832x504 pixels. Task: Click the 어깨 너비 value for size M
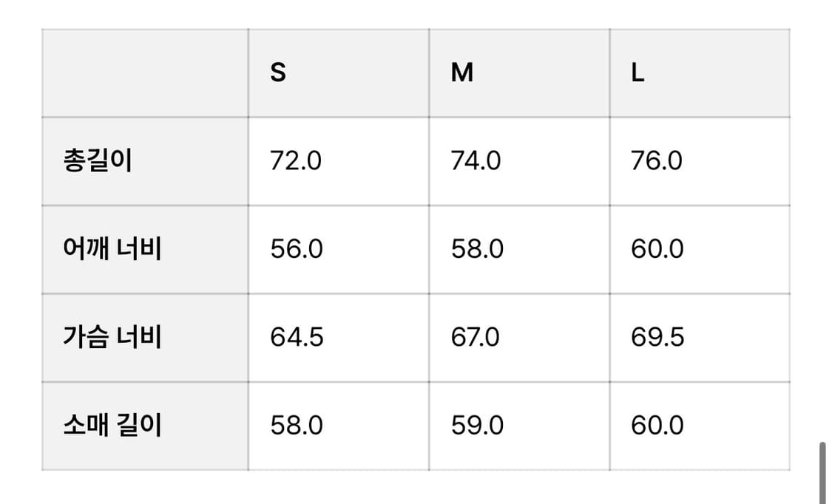[477, 248]
